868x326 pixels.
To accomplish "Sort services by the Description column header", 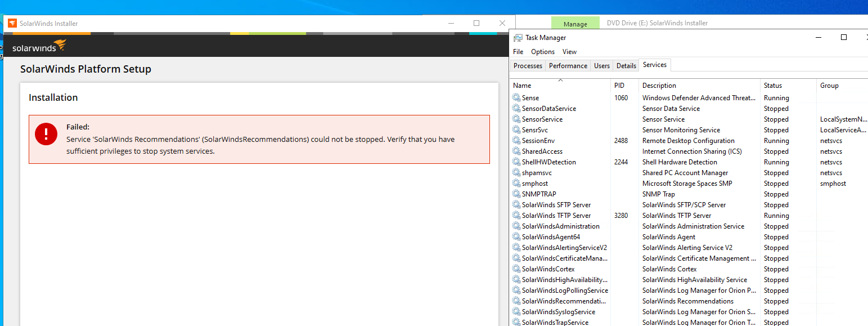I will coord(700,86).
